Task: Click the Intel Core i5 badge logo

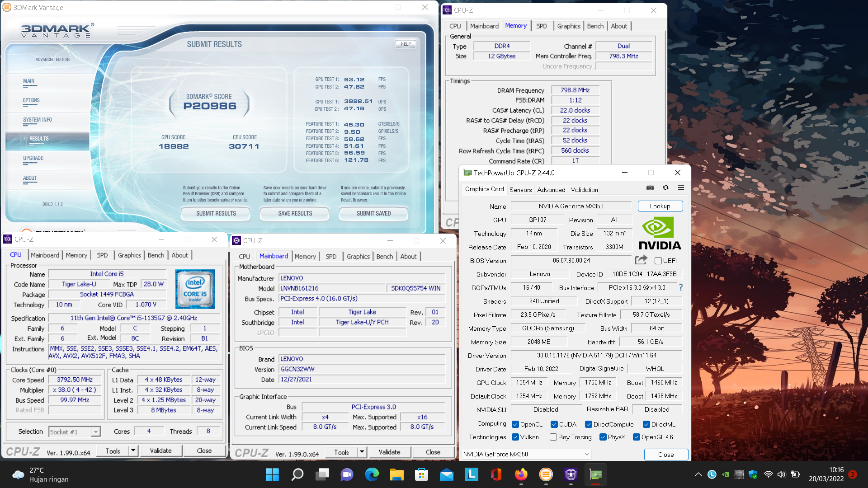Action: pyautogui.click(x=195, y=289)
